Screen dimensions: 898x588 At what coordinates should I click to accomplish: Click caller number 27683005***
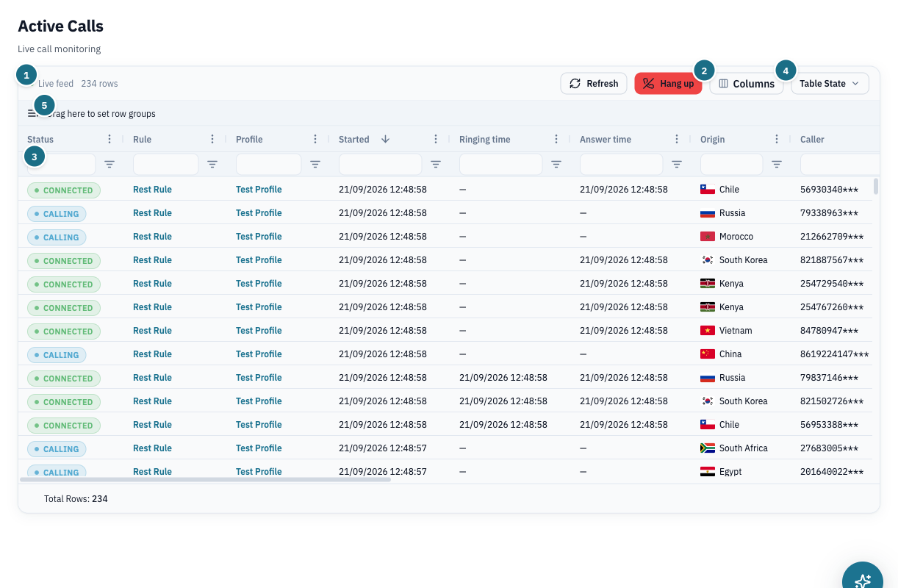(x=829, y=448)
